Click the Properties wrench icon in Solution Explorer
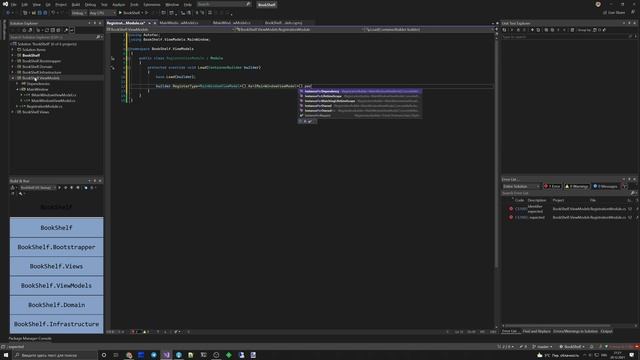Image resolution: width=640 pixels, height=360 pixels. coord(66,30)
